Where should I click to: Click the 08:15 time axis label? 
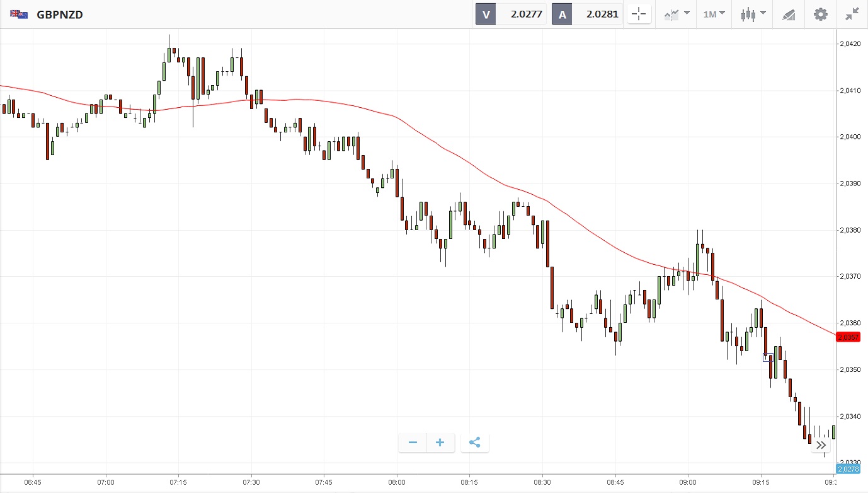click(469, 482)
